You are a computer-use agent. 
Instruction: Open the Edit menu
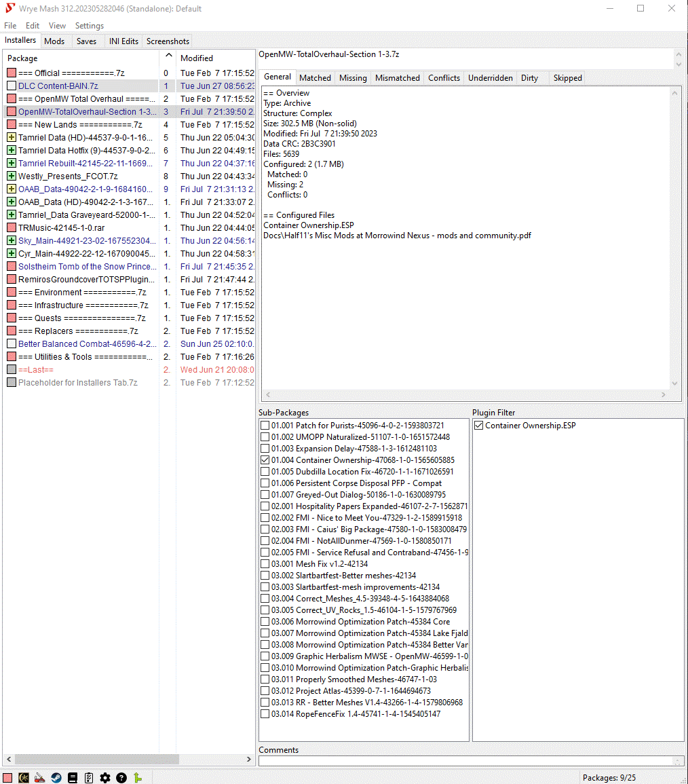pos(33,26)
